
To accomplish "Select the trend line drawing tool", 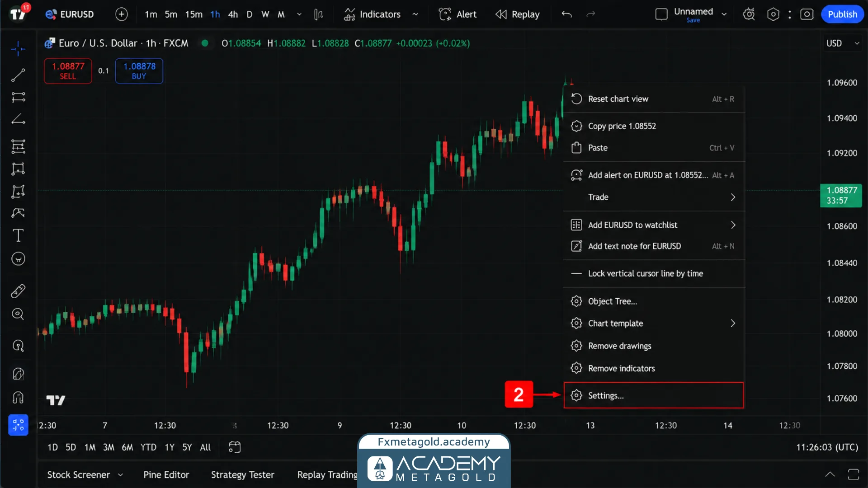I will point(18,75).
